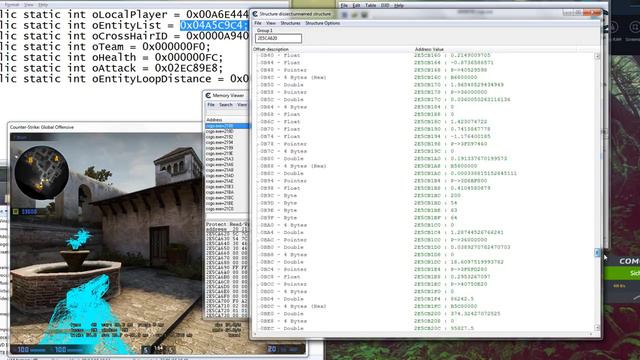
Task: Open the Structure Options menu
Action: click(x=322, y=23)
